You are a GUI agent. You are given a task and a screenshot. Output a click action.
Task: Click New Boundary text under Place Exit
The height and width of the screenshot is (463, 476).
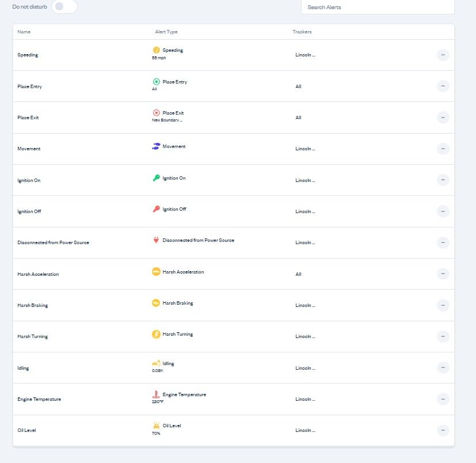(x=167, y=120)
